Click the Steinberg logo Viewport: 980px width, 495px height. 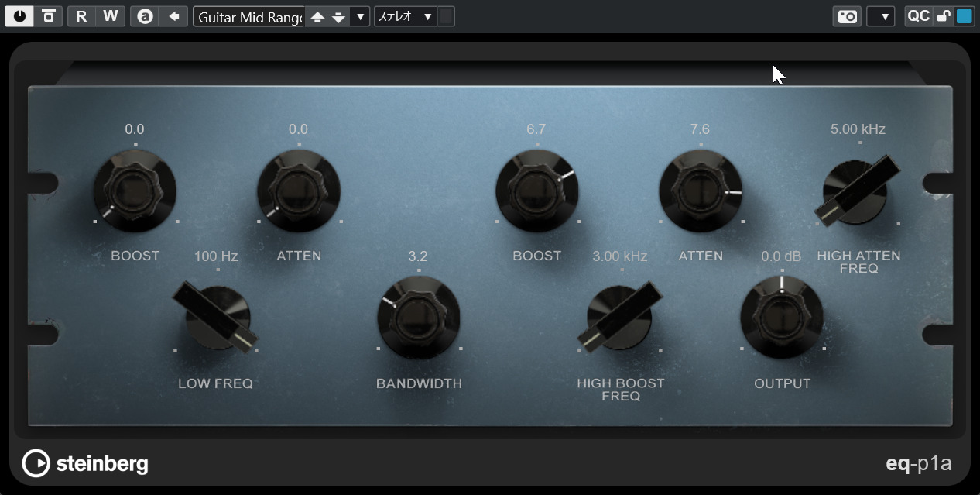point(85,463)
